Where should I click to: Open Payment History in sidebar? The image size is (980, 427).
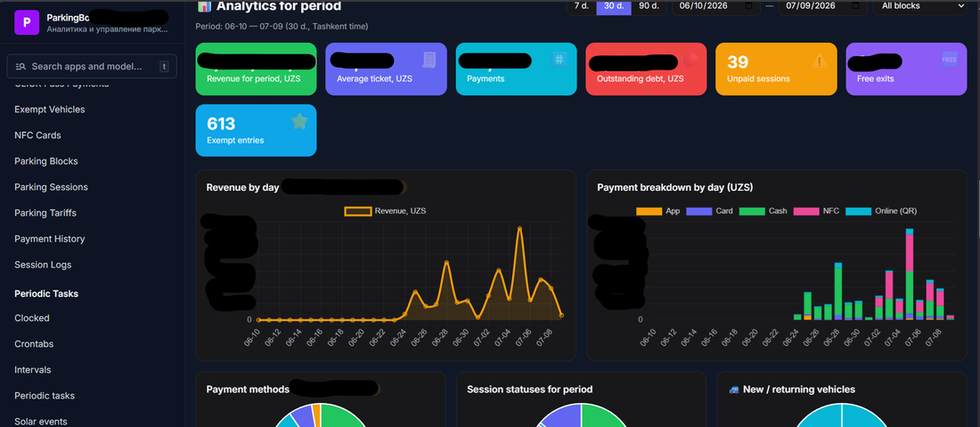pyautogui.click(x=49, y=239)
